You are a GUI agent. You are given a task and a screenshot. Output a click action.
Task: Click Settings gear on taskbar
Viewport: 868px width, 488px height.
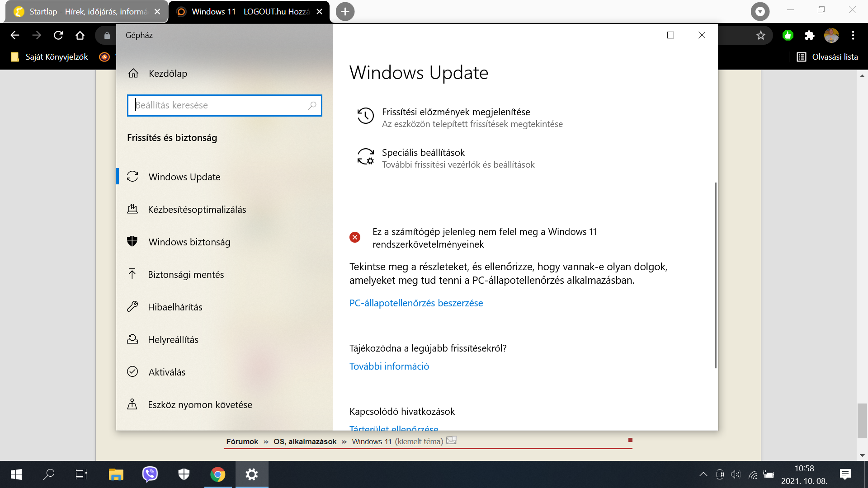[x=251, y=474]
